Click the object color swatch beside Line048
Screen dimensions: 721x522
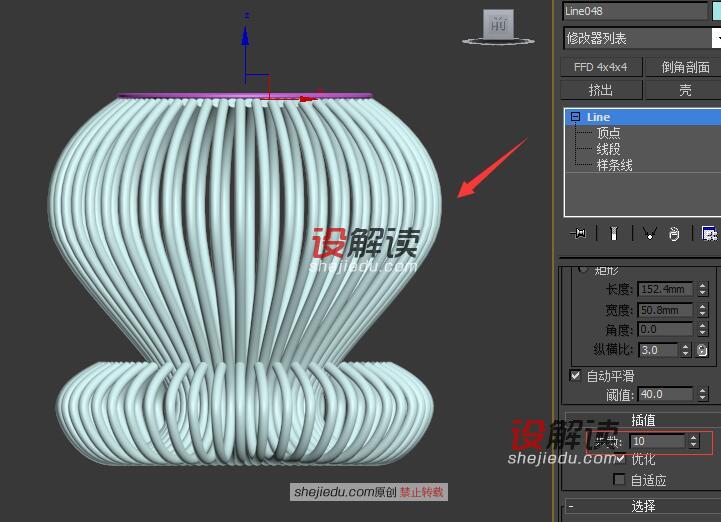(716, 11)
